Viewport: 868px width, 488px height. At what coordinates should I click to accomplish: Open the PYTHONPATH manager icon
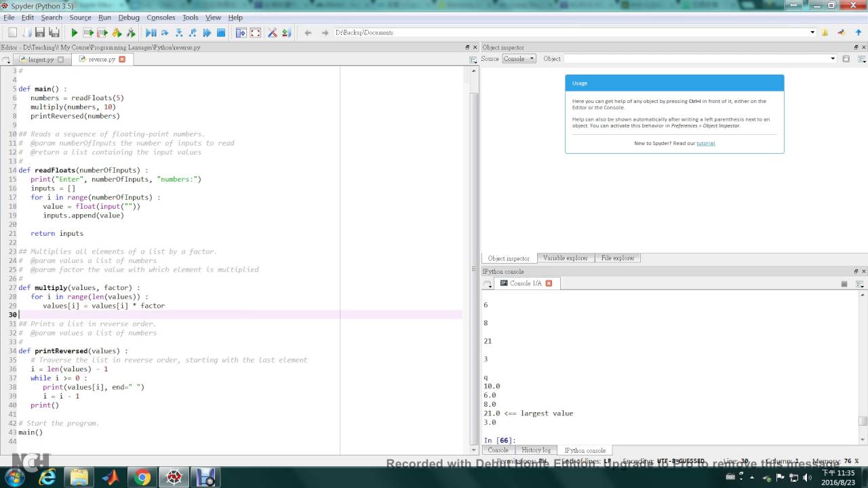[286, 33]
